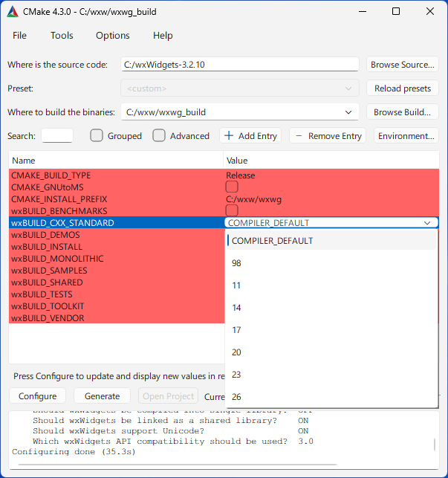Image resolution: width=448 pixels, height=478 pixels.
Task: Click the 'Configuring done (35.3s)' log line
Action: coord(74,451)
